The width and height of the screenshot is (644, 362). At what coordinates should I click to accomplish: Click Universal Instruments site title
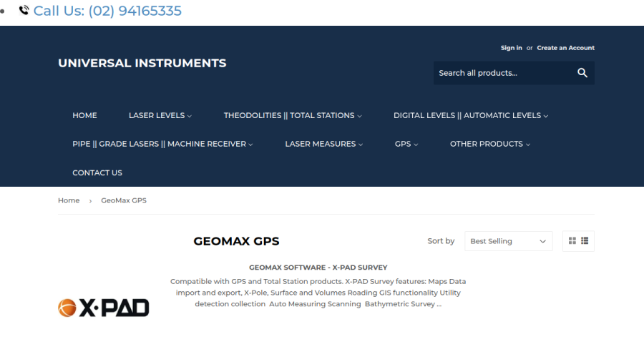tap(142, 63)
